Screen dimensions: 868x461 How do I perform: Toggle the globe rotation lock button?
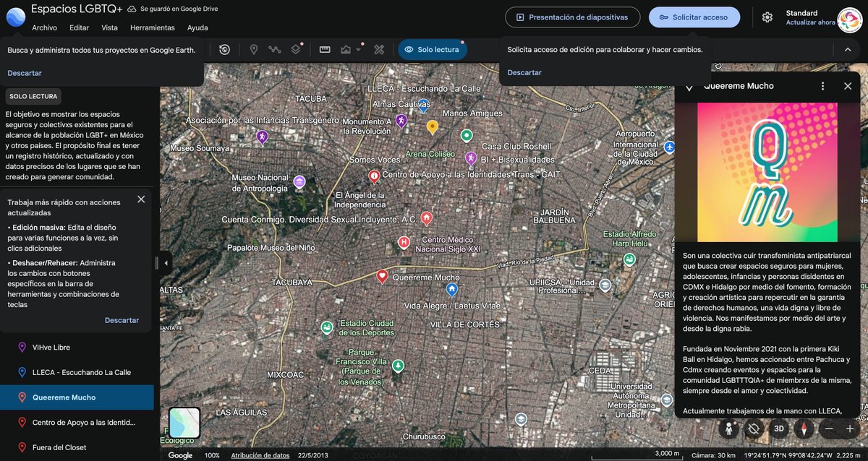point(754,428)
